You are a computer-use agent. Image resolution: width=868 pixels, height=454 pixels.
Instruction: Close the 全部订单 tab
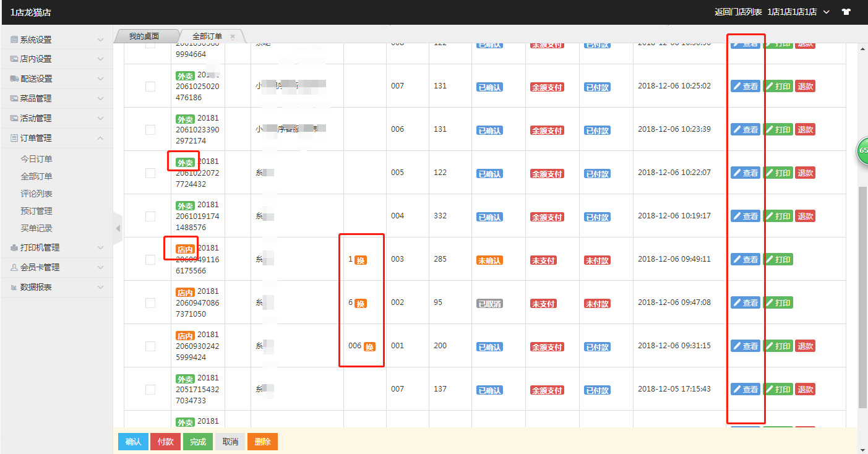click(x=233, y=36)
